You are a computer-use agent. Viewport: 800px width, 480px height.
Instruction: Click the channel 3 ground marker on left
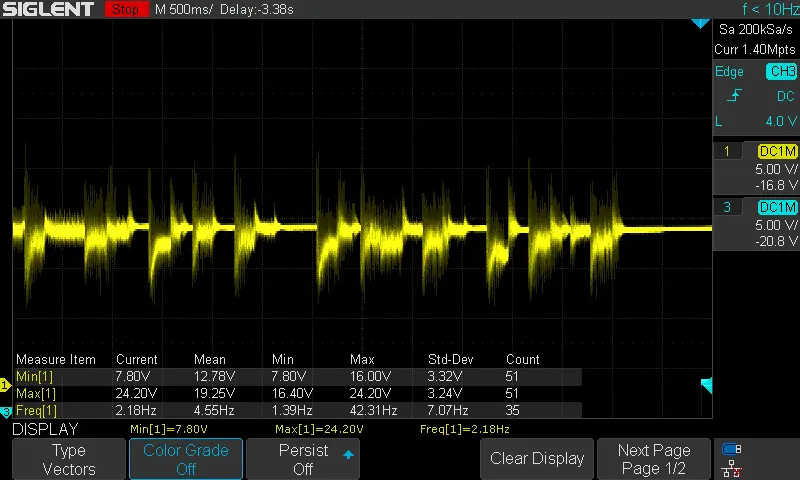(5, 411)
